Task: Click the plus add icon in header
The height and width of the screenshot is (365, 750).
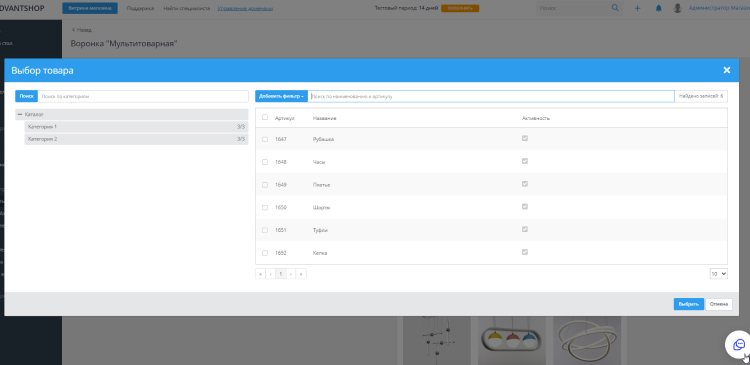Action: 637,8
